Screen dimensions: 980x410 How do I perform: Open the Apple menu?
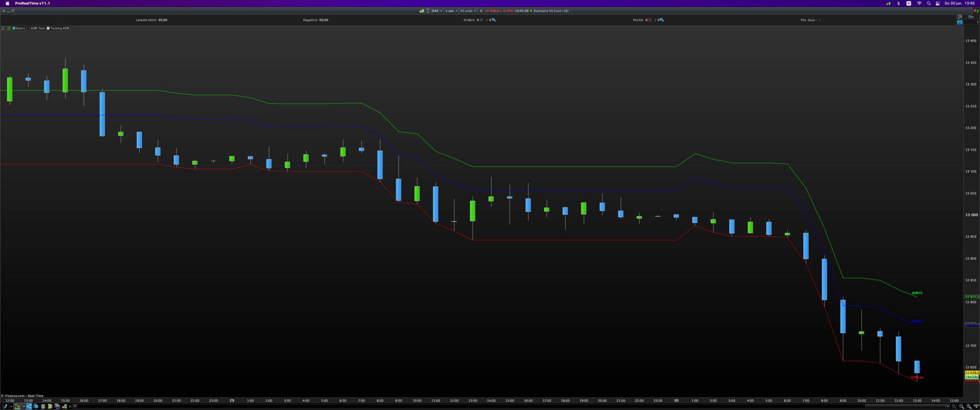coord(7,3)
